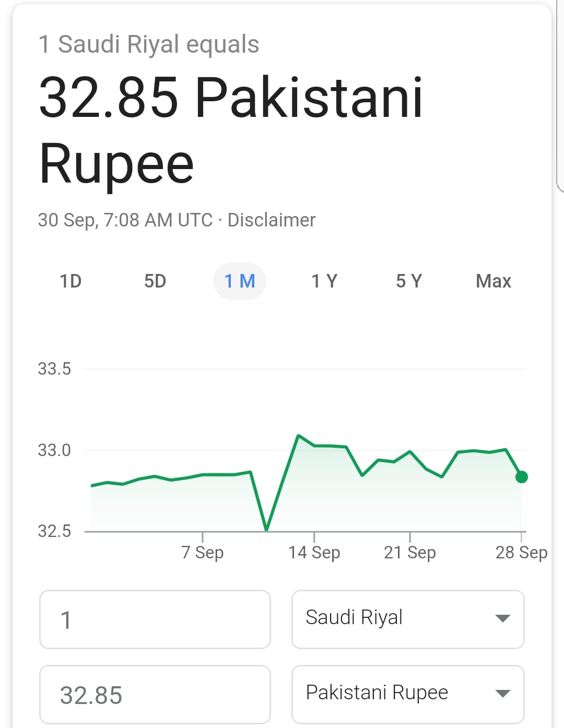Focus the 32.85 converted amount field
564x728 pixels.
(155, 695)
